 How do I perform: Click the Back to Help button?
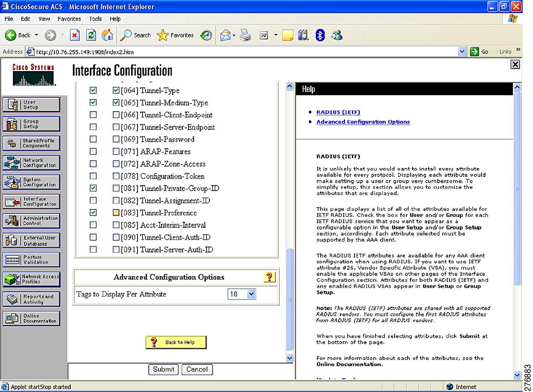(x=176, y=342)
